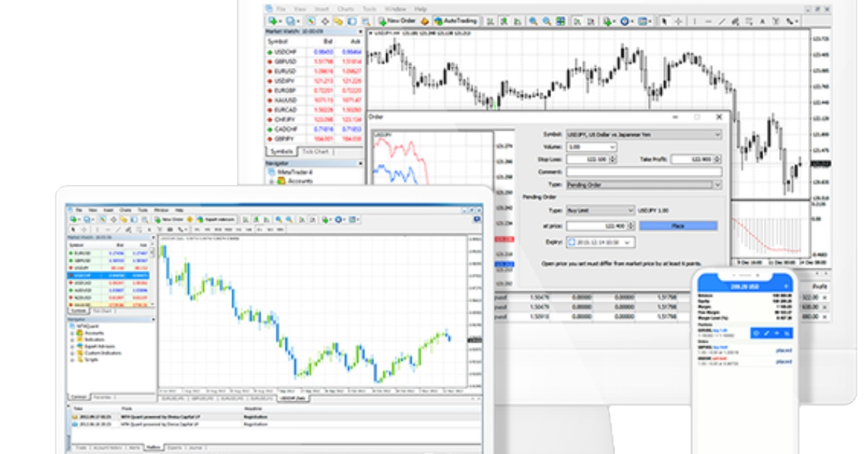Click chat bubble icon on tablet toolbar
Image resolution: width=868 pixels, height=454 pixels.
(477, 219)
